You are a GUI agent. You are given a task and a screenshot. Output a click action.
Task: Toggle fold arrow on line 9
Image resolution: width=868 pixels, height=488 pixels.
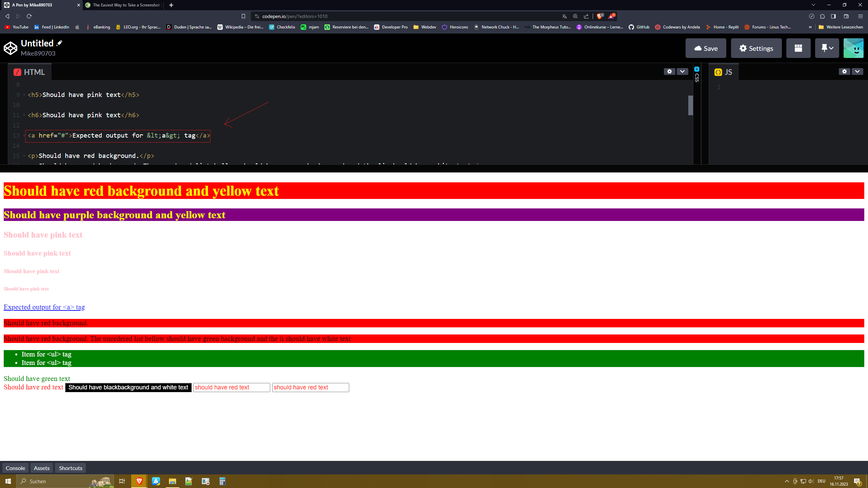click(x=24, y=95)
